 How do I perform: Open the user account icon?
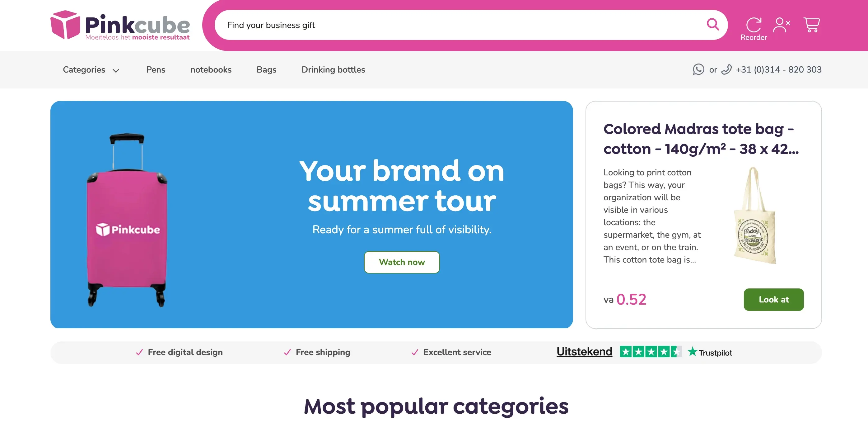(782, 25)
